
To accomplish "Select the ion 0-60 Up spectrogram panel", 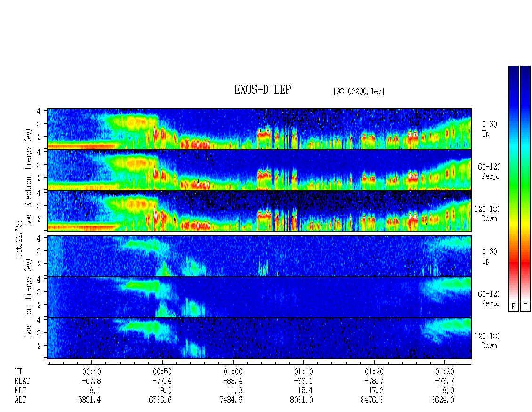I will pos(259,256).
